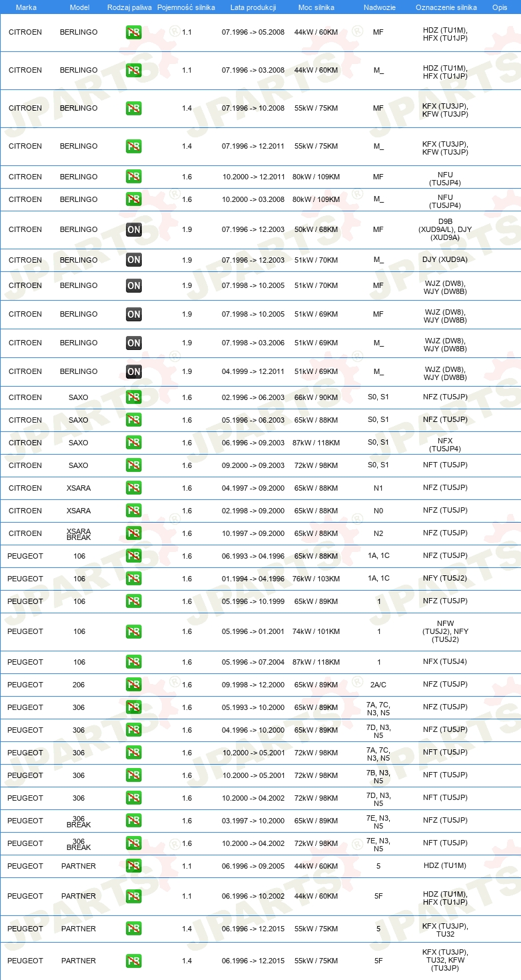Click the Opis column header

click(x=499, y=7)
